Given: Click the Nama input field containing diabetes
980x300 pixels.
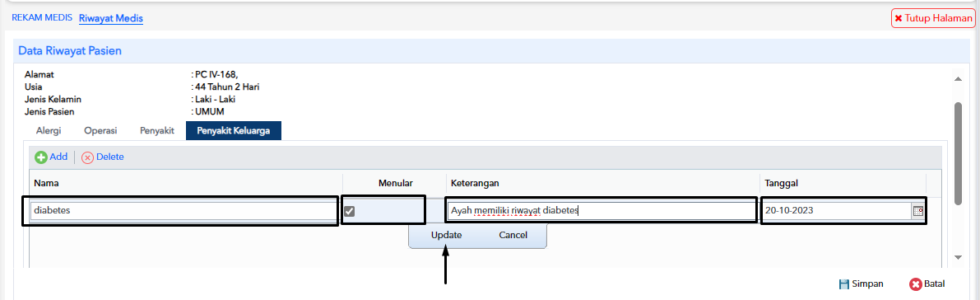Looking at the screenshot, I should pyautogui.click(x=183, y=211).
